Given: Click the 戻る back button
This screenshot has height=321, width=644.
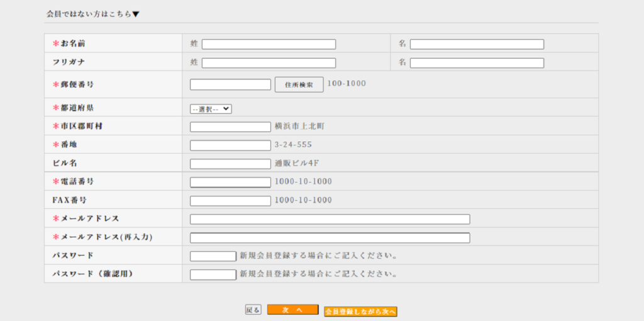Looking at the screenshot, I should click(253, 310).
